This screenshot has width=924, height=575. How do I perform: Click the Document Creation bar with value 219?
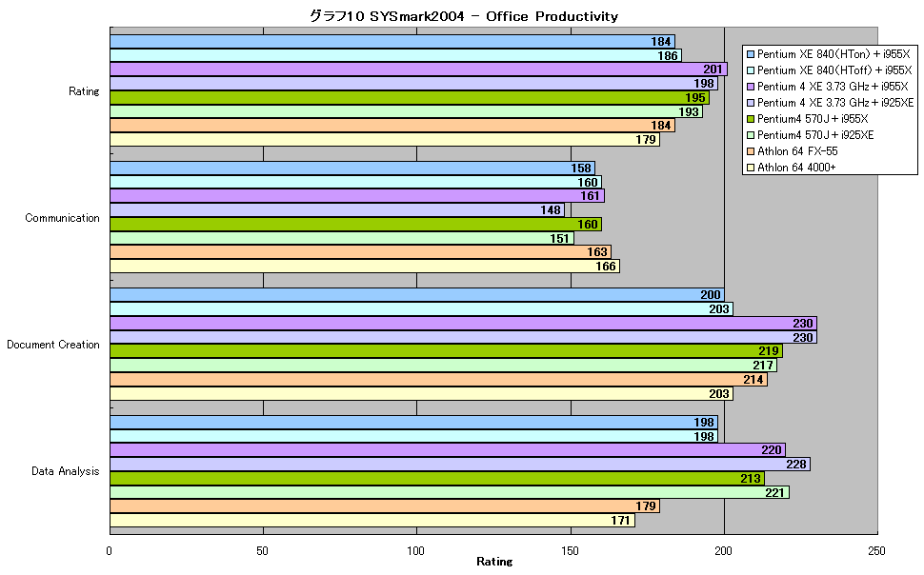click(446, 351)
